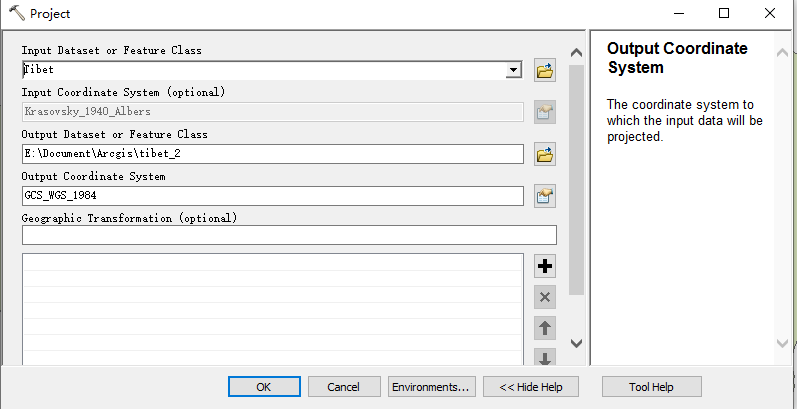Browse for the input dataset folder
This screenshot has width=797, height=409.
(x=545, y=70)
